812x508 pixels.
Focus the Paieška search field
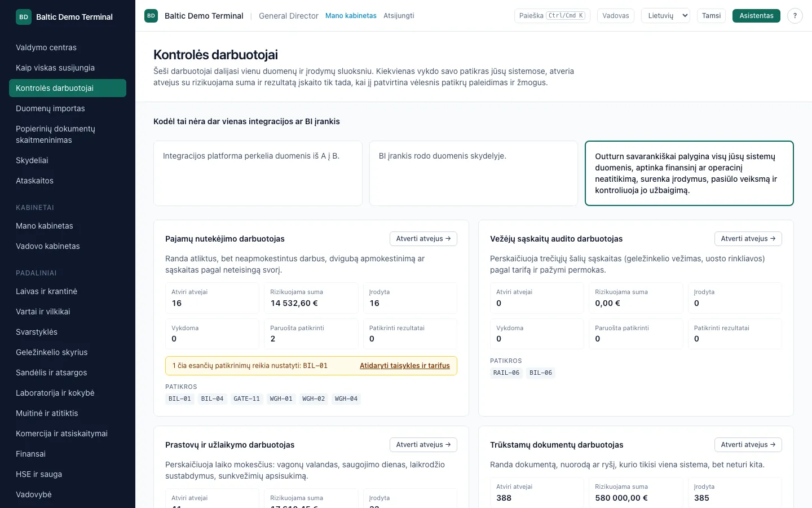(552, 16)
